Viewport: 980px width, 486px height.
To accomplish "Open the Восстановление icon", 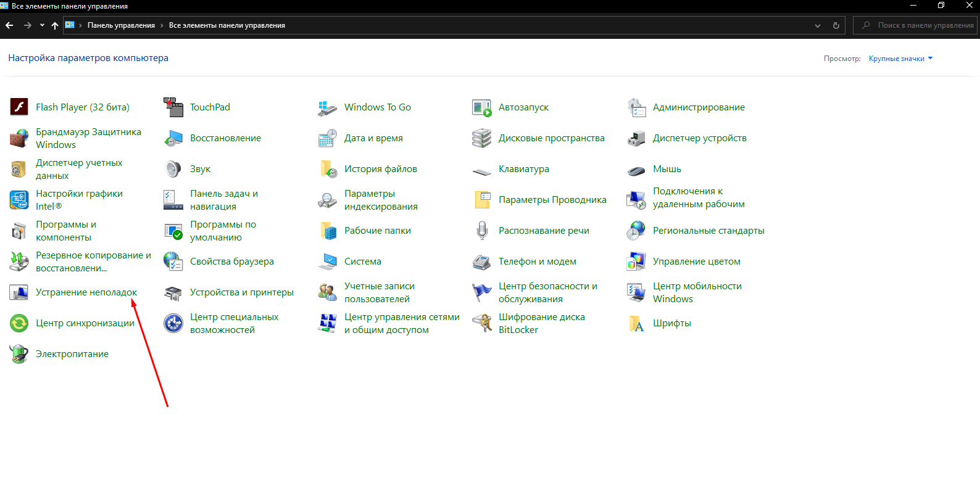I will [173, 138].
